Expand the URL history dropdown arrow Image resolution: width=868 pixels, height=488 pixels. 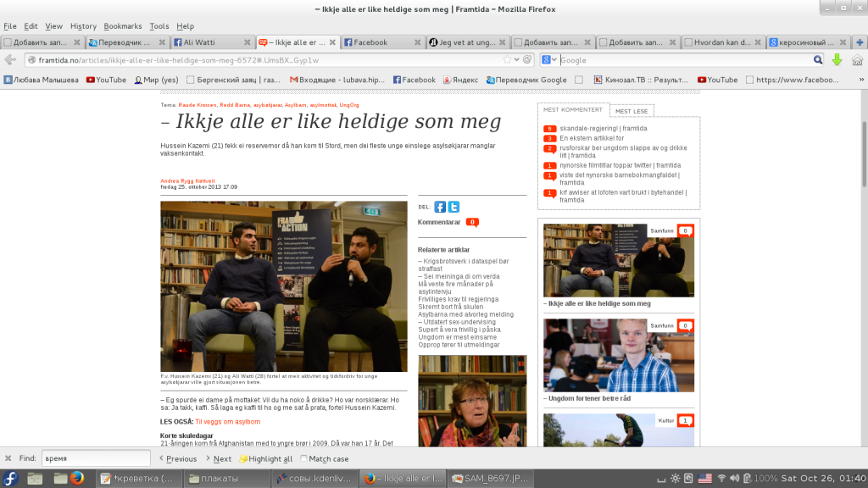[x=517, y=60]
